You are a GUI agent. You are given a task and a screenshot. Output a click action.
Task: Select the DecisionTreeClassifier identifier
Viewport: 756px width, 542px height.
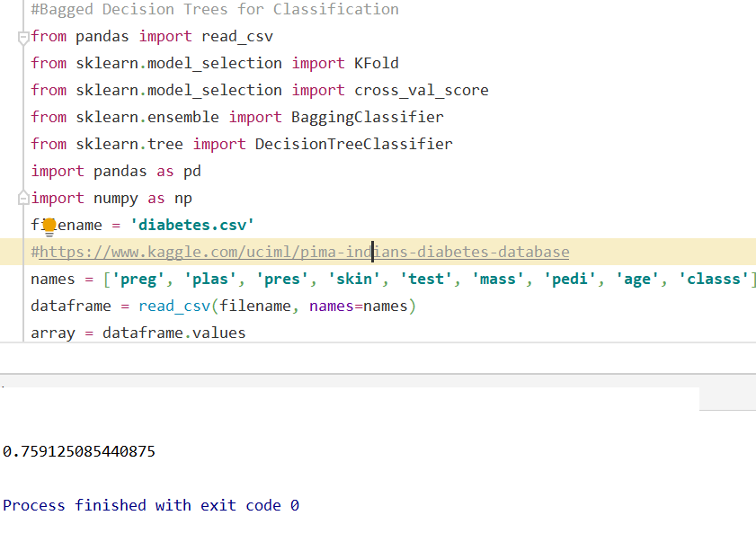tap(354, 144)
